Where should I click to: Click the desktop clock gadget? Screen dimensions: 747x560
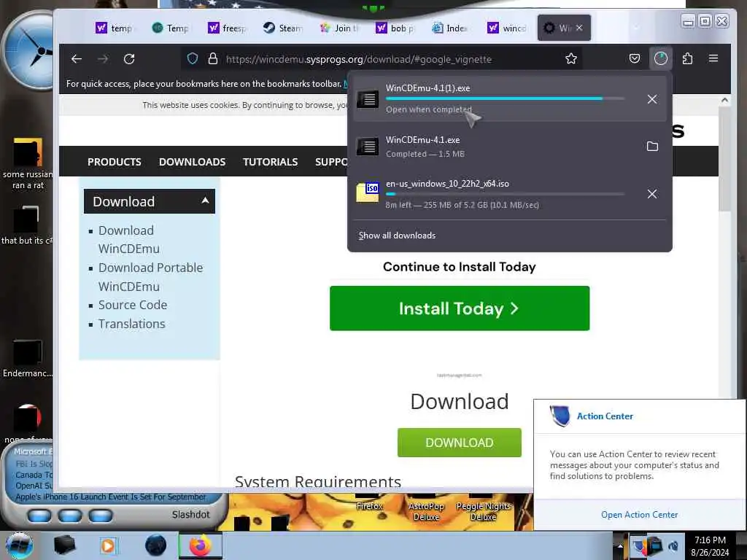tap(29, 50)
